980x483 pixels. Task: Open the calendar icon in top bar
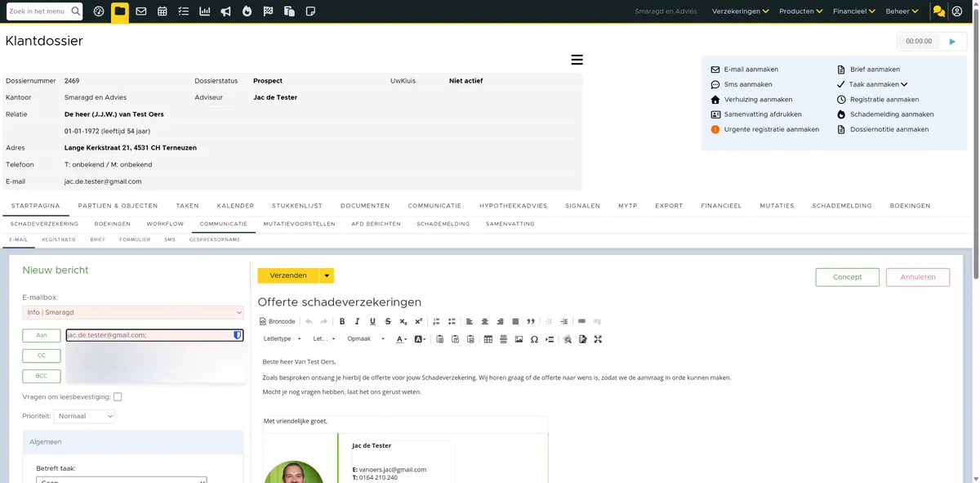pos(163,11)
